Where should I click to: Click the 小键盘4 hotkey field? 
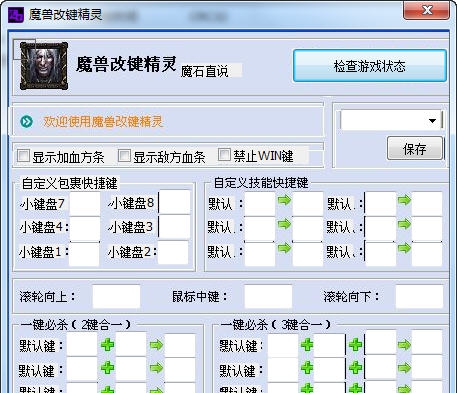[85, 228]
